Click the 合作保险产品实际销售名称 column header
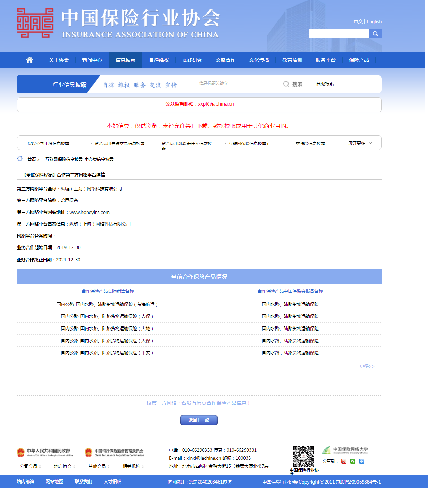This screenshot has height=504, width=434. tap(108, 291)
